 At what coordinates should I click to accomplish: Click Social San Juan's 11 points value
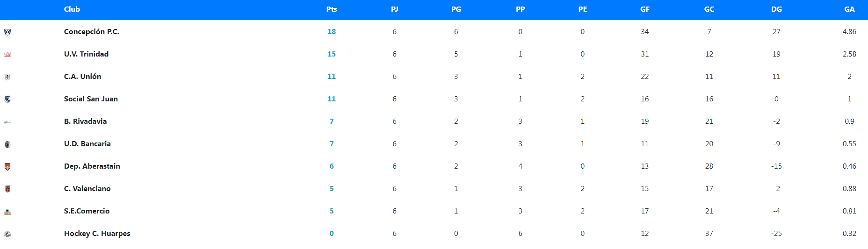pos(332,99)
